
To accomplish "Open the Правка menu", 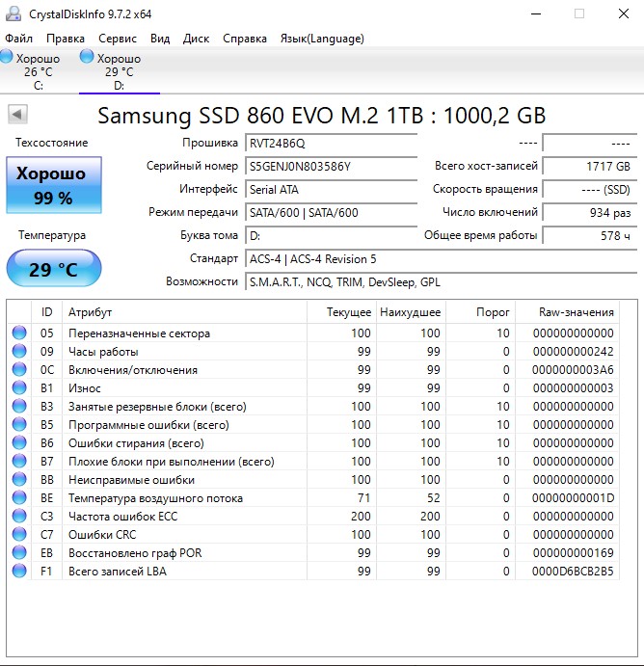I will point(66,39).
